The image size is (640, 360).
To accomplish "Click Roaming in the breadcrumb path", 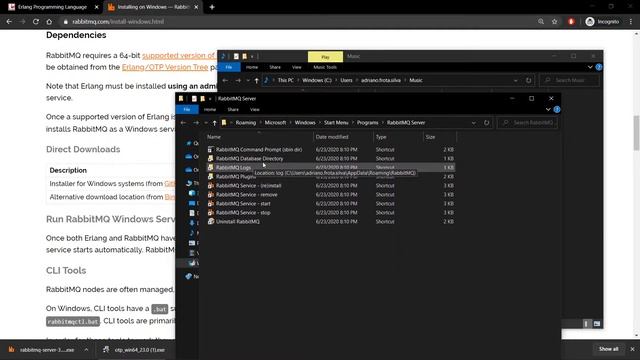I will coord(246,122).
